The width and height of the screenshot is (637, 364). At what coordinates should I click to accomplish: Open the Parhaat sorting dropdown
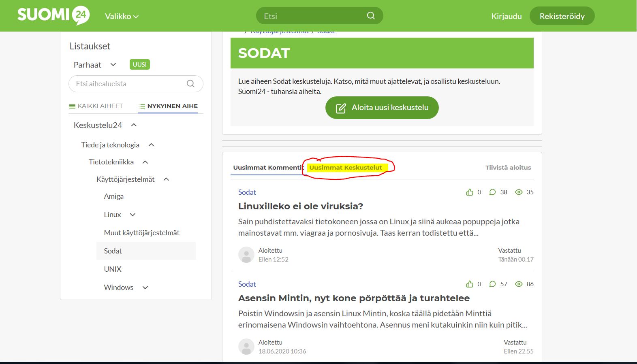coord(95,65)
